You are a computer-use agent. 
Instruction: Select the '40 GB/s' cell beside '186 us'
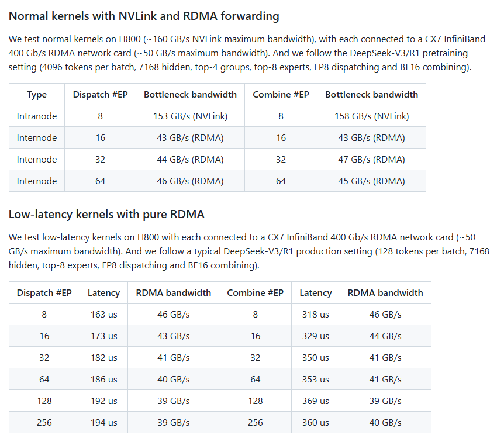(174, 379)
